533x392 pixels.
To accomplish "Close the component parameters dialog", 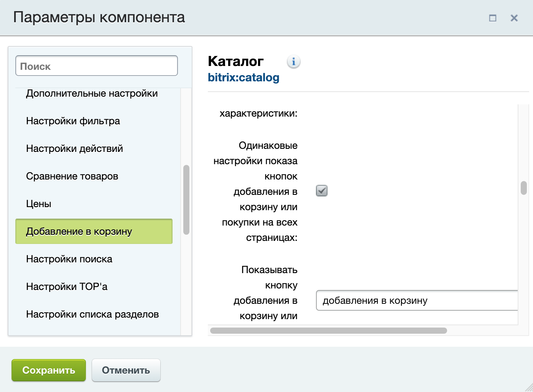I will coord(514,18).
